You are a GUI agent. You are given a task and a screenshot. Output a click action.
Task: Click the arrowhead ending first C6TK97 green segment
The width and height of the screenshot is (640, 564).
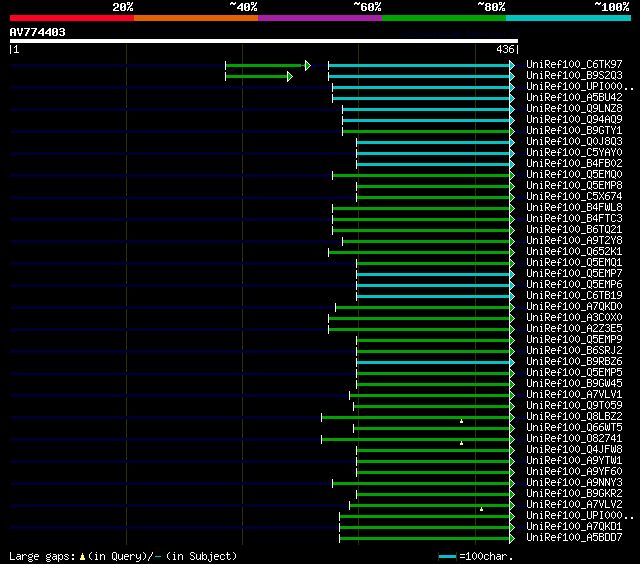tap(308, 65)
